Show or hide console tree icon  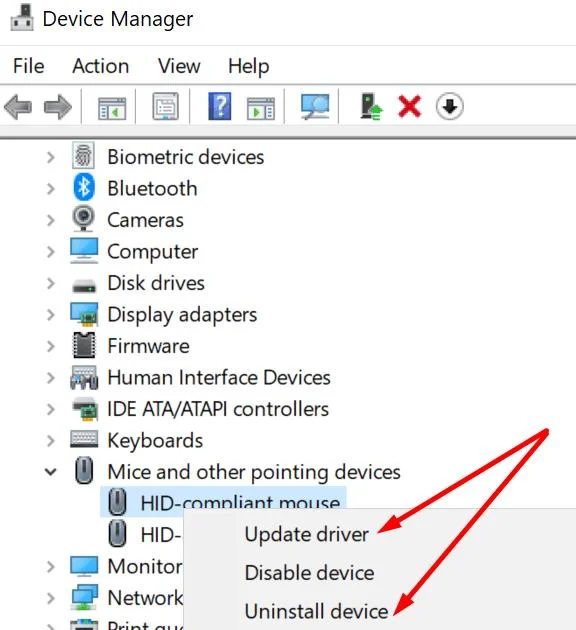112,108
